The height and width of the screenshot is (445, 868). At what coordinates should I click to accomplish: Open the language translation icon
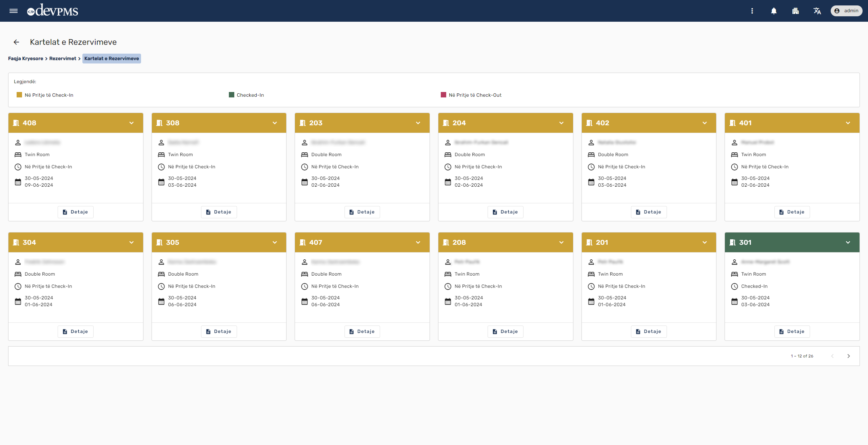pos(817,11)
